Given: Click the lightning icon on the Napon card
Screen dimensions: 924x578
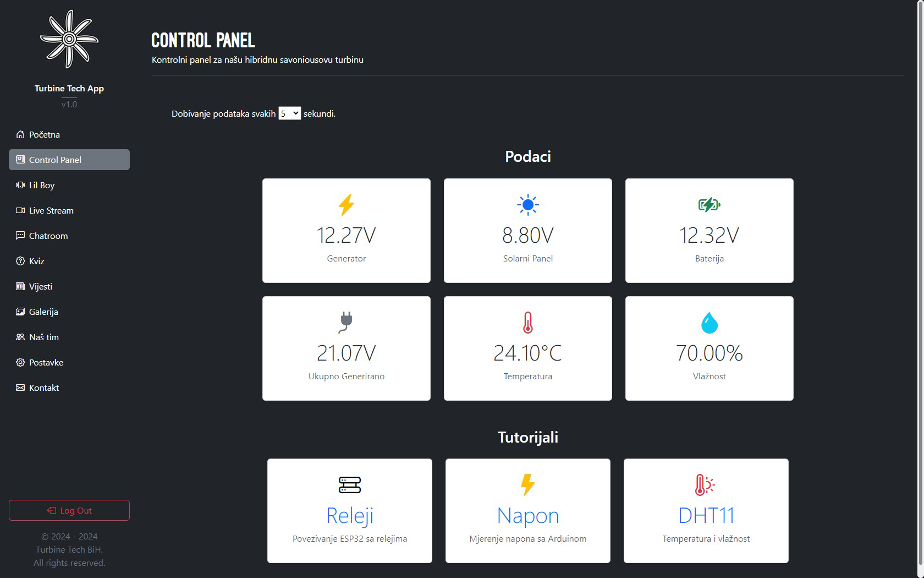Looking at the screenshot, I should [x=528, y=485].
